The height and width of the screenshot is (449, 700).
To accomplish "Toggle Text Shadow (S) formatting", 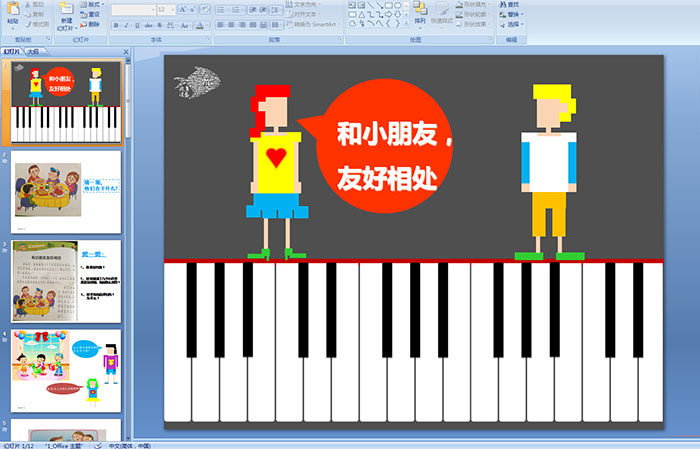I will tap(159, 25).
